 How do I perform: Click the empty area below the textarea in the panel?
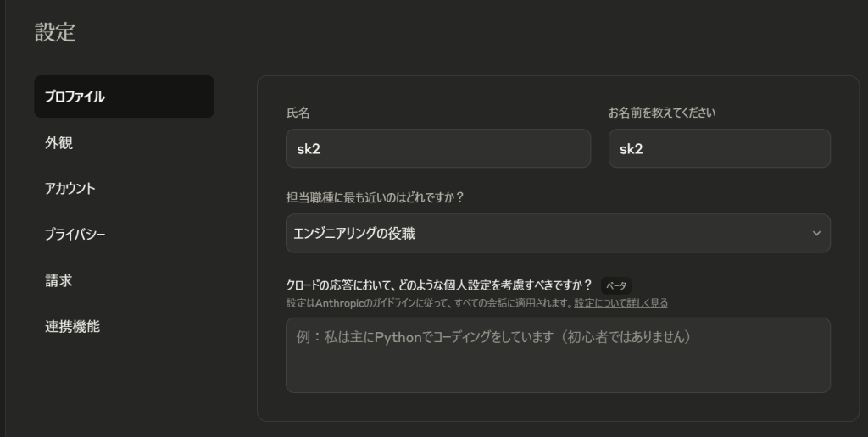[558, 407]
